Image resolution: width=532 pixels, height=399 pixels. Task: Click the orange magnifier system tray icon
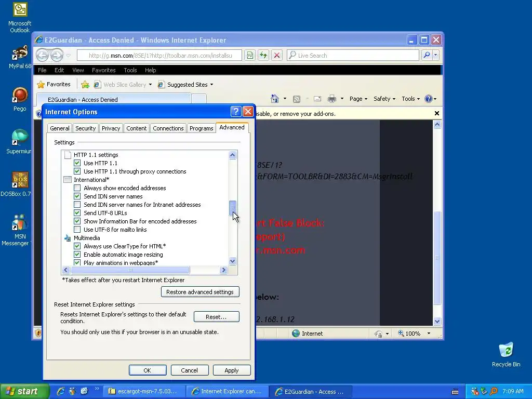tap(494, 391)
